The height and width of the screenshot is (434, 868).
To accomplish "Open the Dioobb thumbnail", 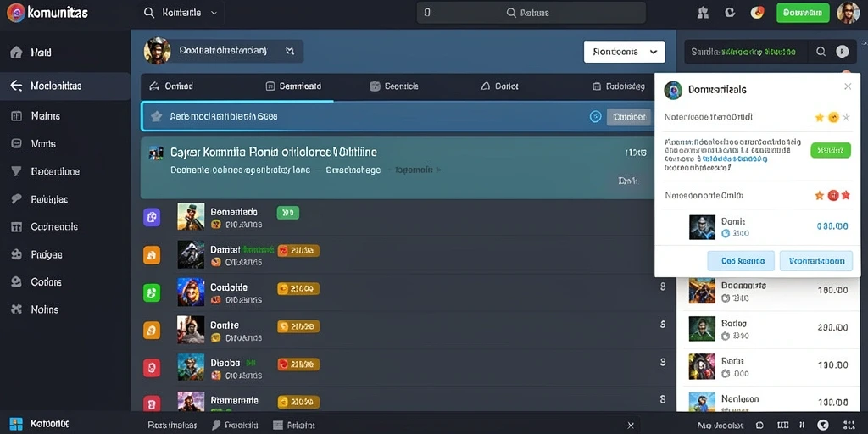I will pyautogui.click(x=191, y=367).
